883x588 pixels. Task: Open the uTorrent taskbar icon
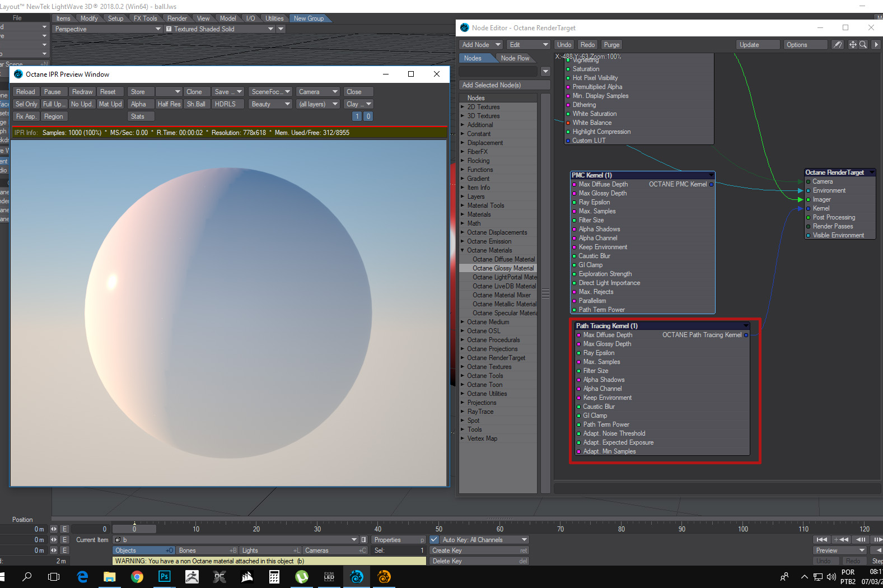(x=302, y=577)
